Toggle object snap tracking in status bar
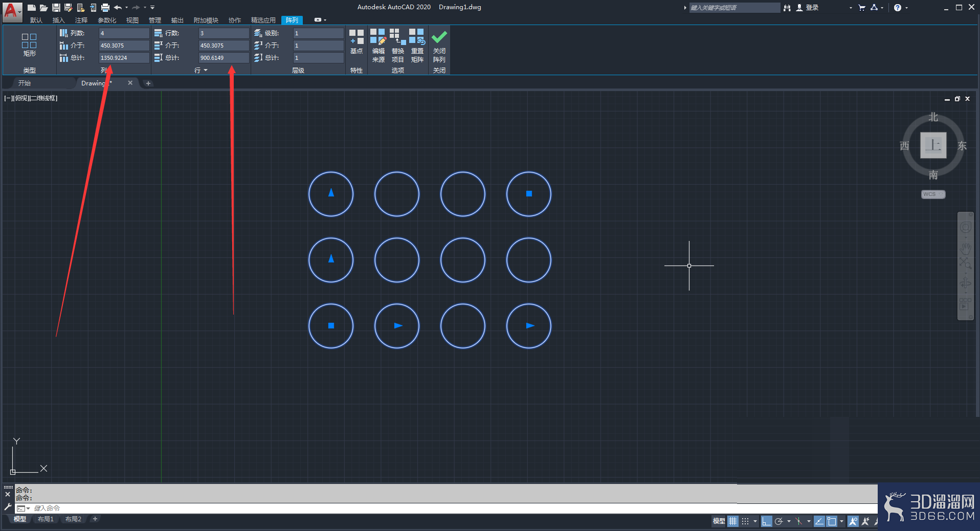Image resolution: width=980 pixels, height=531 pixels. (x=819, y=521)
